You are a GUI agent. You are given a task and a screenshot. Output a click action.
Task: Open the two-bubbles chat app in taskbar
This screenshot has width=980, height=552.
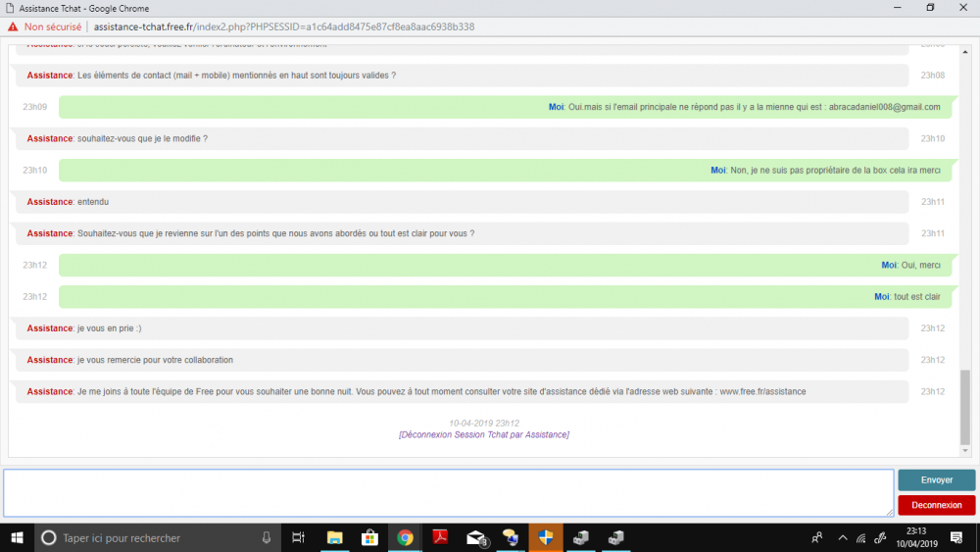tap(511, 537)
